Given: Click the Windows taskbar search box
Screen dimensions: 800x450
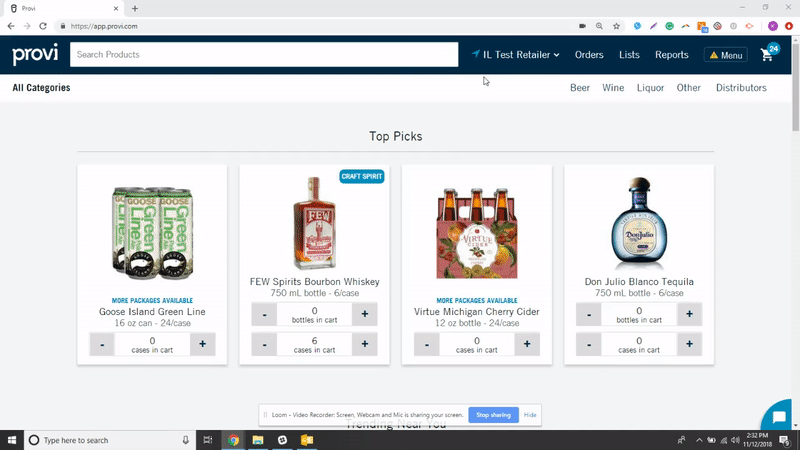Looking at the screenshot, I should tap(110, 440).
